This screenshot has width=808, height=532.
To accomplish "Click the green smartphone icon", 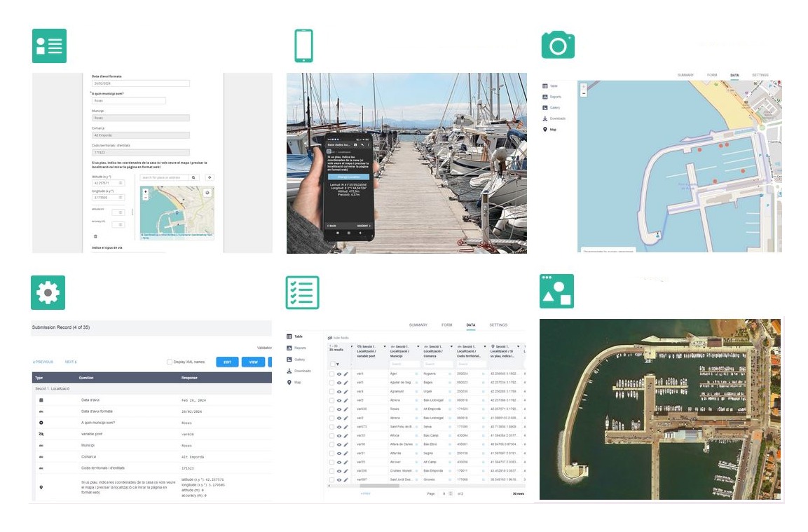I will (x=303, y=46).
